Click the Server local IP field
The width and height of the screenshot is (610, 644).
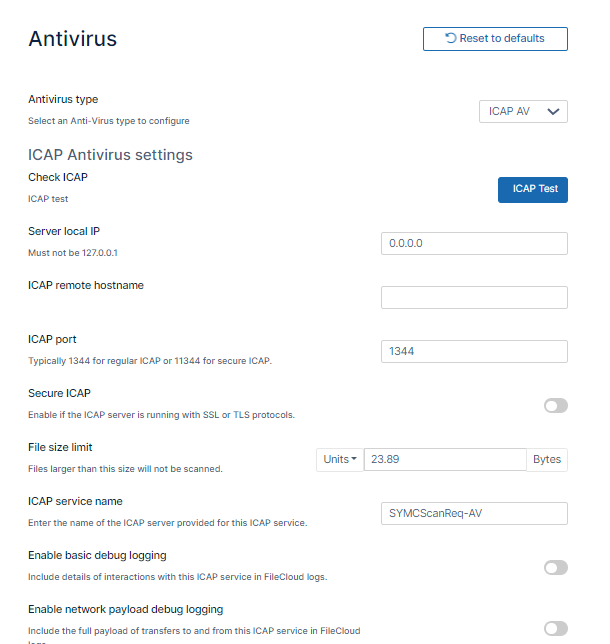tap(474, 243)
